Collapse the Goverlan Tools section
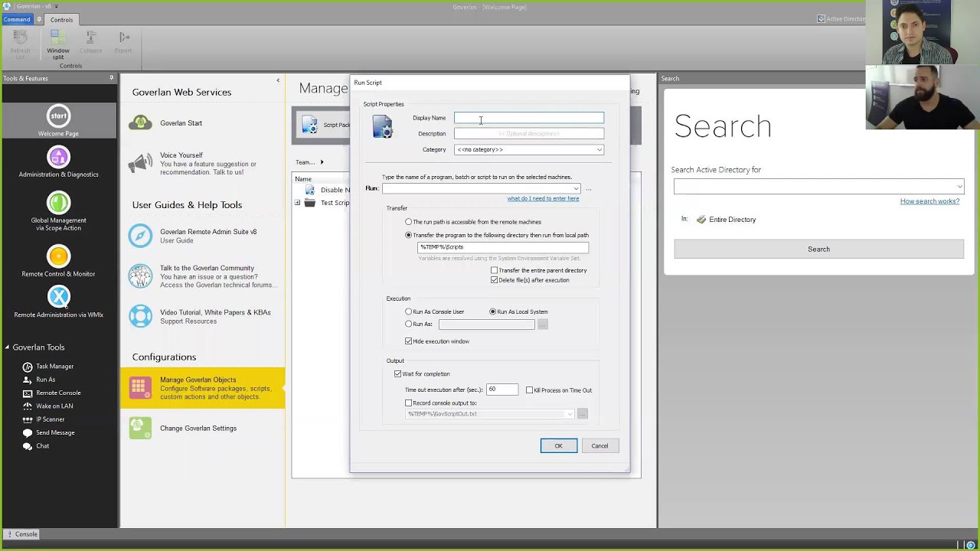 (x=7, y=347)
